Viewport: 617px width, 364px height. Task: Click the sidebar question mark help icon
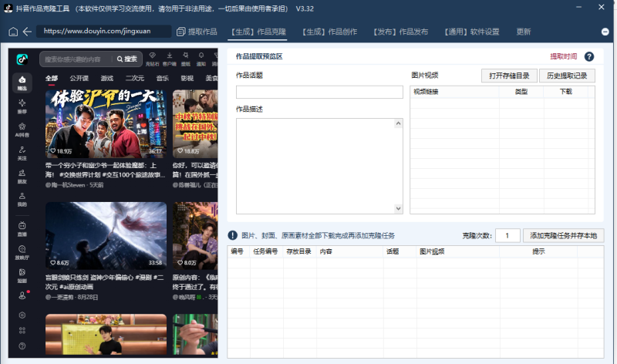point(22,346)
